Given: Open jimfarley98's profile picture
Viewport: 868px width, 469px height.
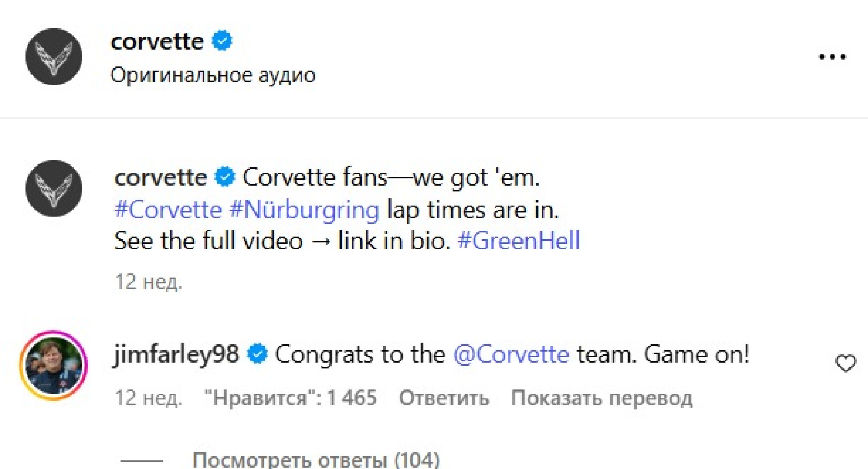Looking at the screenshot, I should tap(54, 365).
